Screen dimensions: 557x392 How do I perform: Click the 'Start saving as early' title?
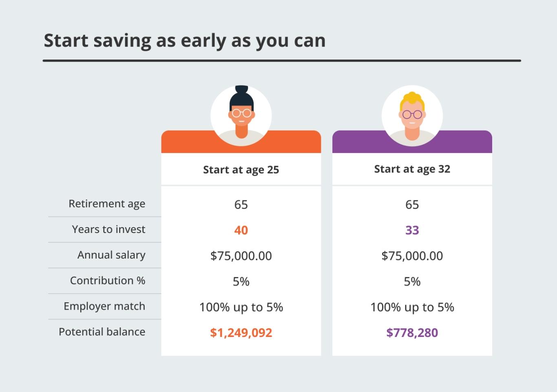184,41
